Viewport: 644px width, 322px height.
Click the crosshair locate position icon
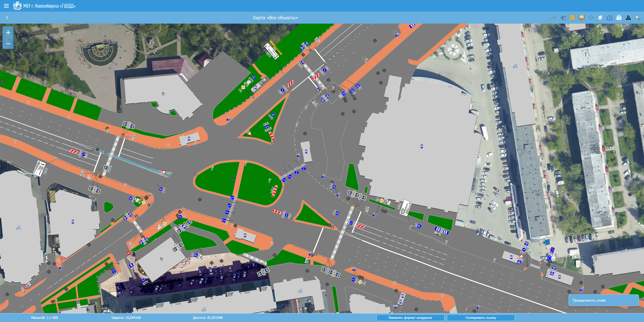point(591,18)
